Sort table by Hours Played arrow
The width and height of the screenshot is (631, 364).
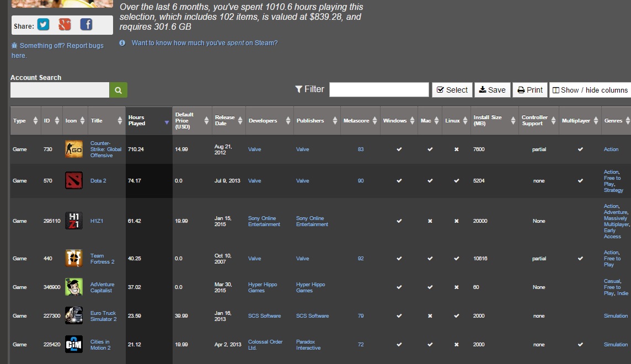(167, 122)
